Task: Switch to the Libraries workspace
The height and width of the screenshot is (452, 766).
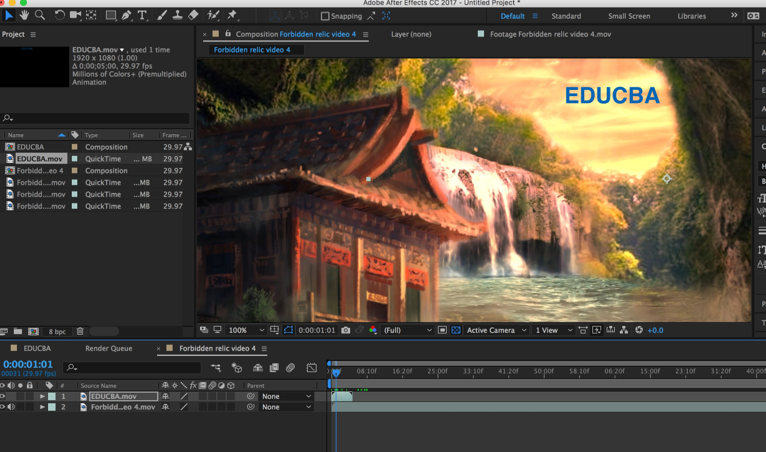Action: click(691, 16)
